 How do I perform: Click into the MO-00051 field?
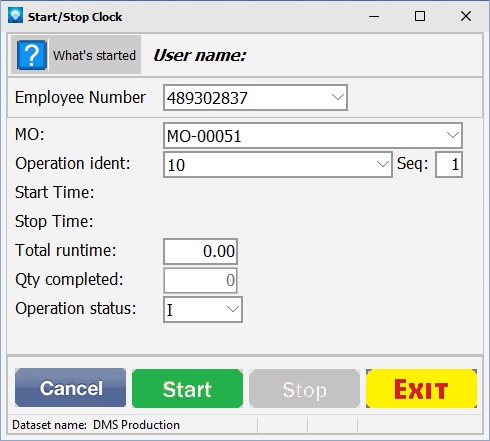(313, 136)
